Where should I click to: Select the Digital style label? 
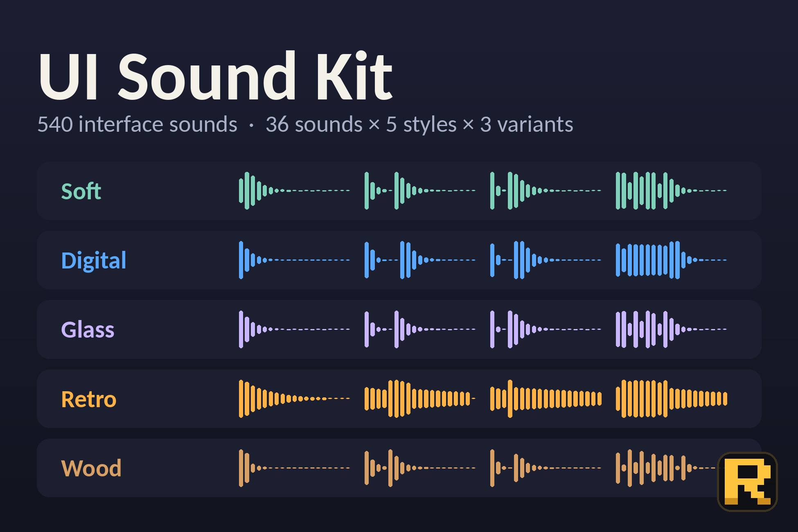click(94, 260)
